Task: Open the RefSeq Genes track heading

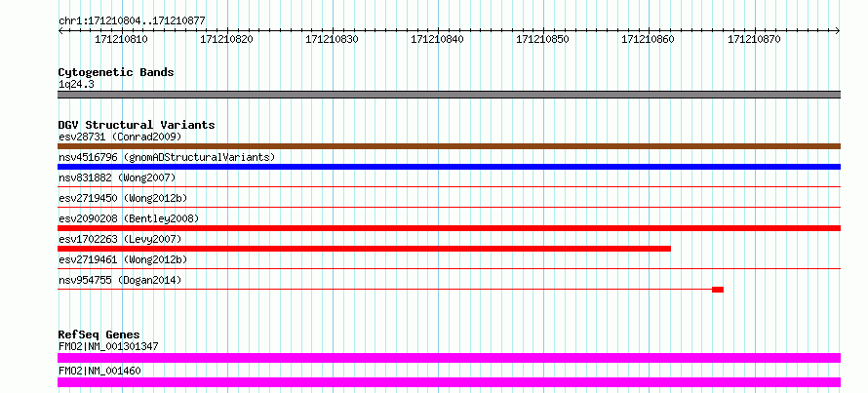Action: point(99,334)
